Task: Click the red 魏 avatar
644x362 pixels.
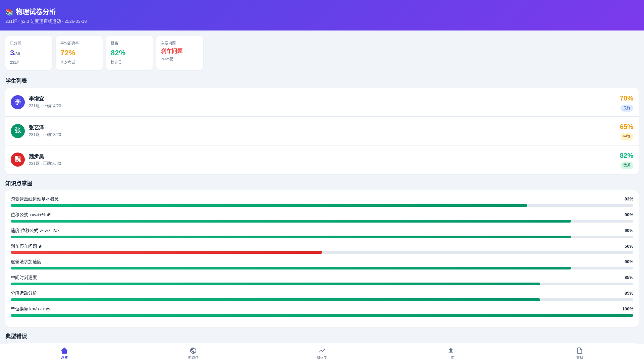Action: (x=18, y=160)
